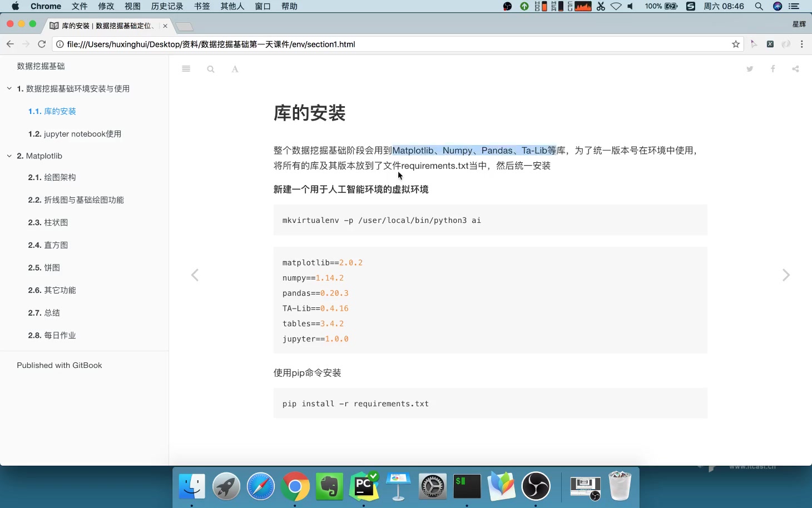Open the 文件 menu
Image resolution: width=812 pixels, height=508 pixels.
[x=80, y=6]
